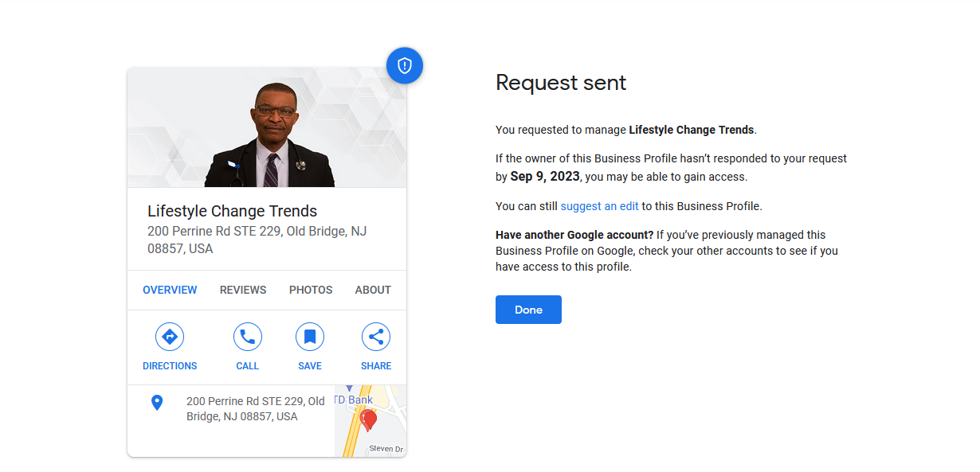Click the address next to location pin
980x472 pixels.
click(x=256, y=408)
